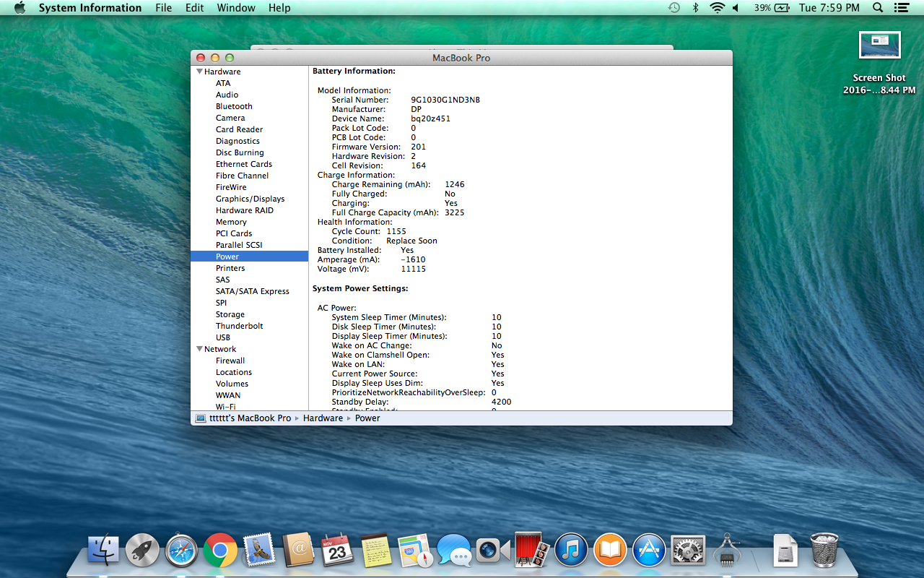The image size is (924, 578).
Task: Click the clock Tue 7:59 PM
Action: tap(829, 8)
